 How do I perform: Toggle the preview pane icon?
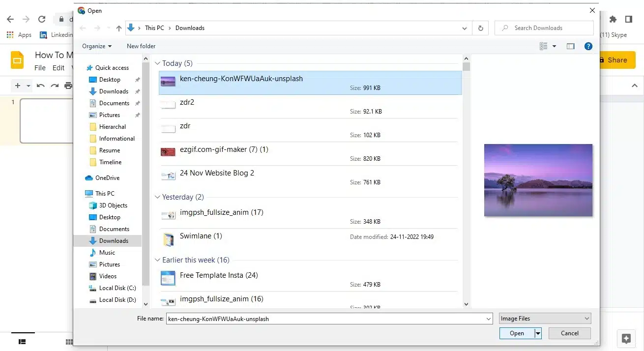[570, 46]
